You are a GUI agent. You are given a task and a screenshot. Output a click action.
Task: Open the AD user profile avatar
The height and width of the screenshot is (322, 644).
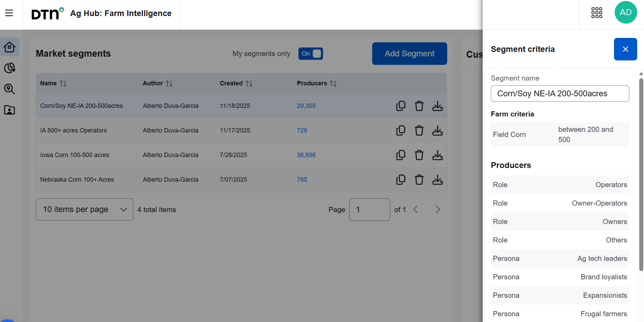coord(626,13)
